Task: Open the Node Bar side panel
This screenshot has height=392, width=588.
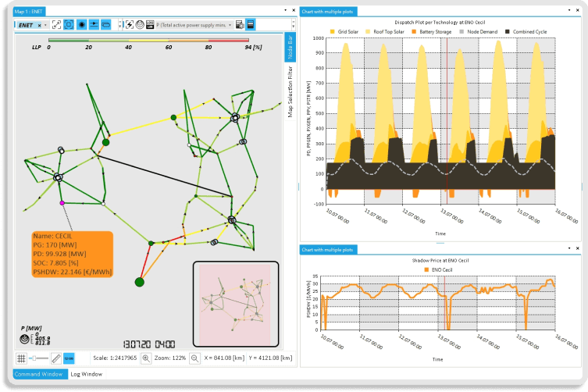Action: (x=290, y=47)
